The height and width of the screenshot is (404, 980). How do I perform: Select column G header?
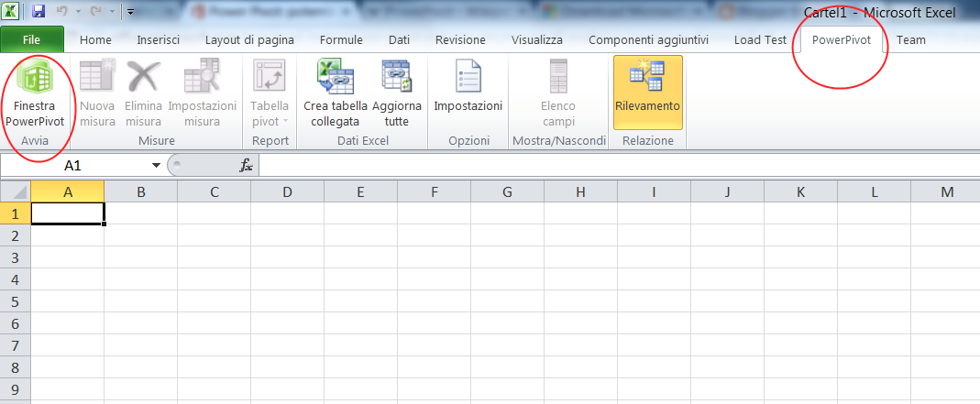tap(507, 191)
